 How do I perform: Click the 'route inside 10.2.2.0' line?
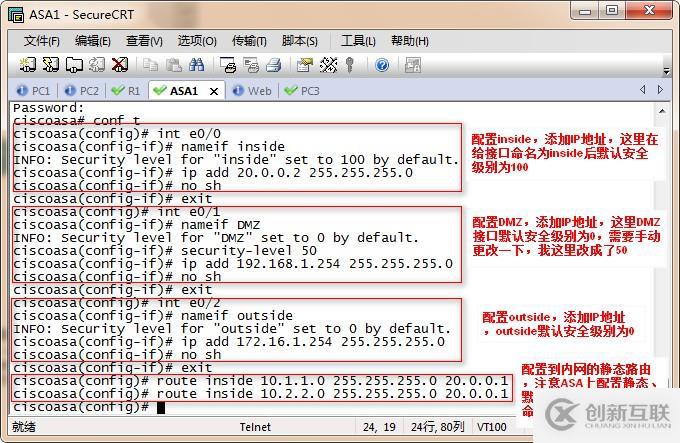261,394
